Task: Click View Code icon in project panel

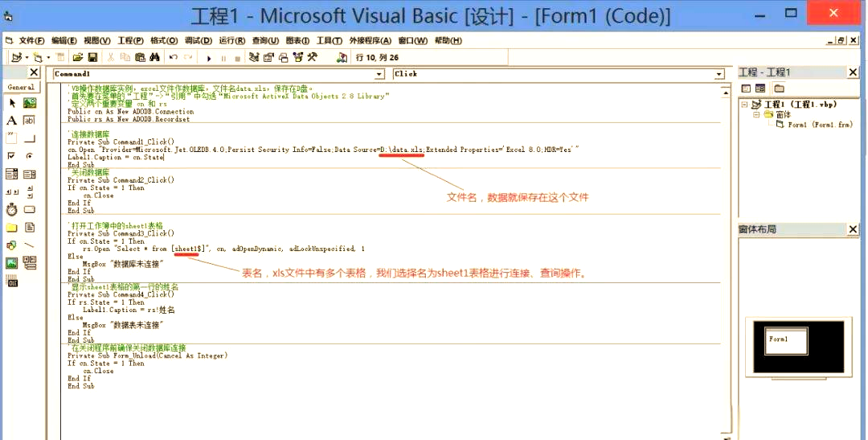Action: pos(746,88)
